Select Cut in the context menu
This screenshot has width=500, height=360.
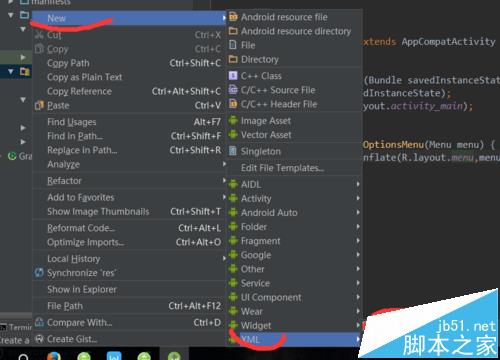point(129,35)
